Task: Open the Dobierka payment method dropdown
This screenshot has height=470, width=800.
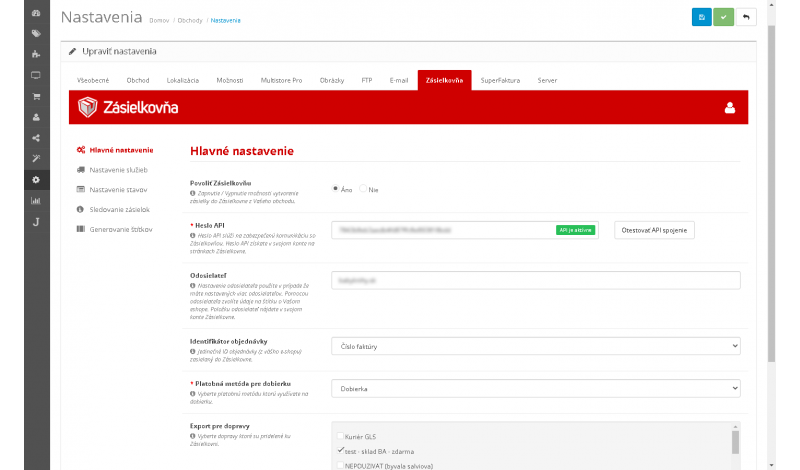Action: pos(536,389)
